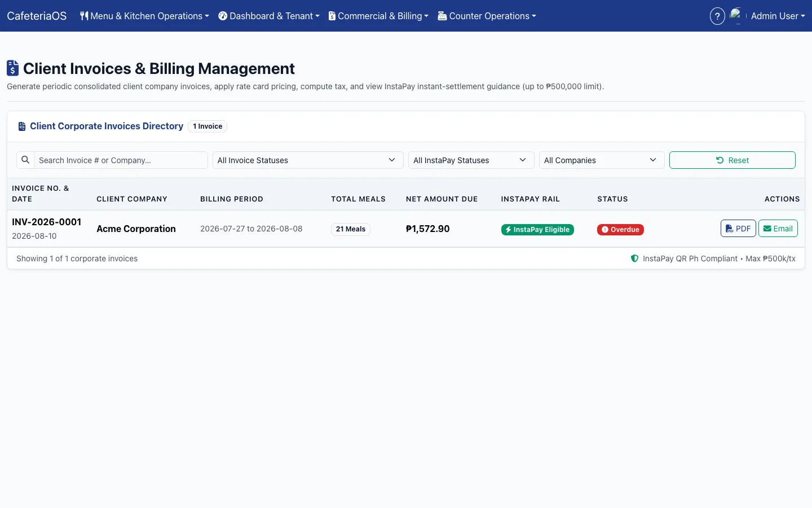The width and height of the screenshot is (812, 508).
Task: Click the Total Meals column header
Action: [359, 199]
